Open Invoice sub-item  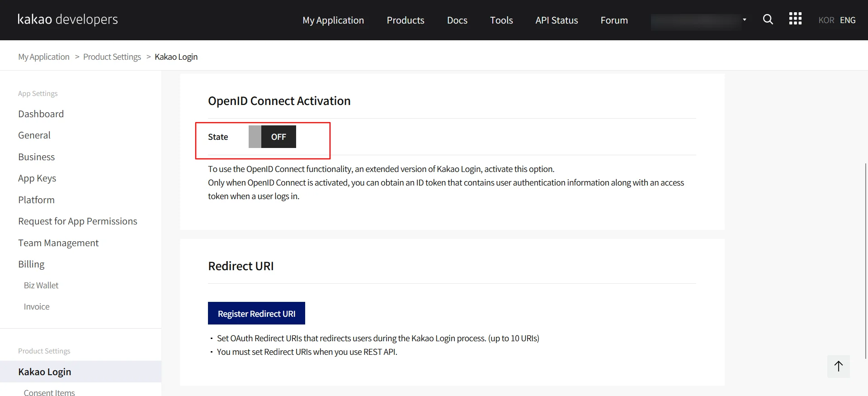[37, 307]
